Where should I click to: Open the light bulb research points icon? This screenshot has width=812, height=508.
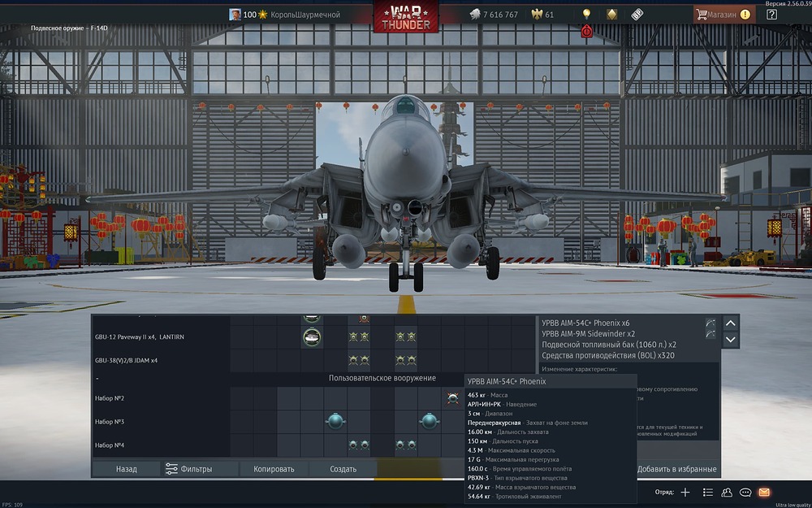pyautogui.click(x=586, y=14)
